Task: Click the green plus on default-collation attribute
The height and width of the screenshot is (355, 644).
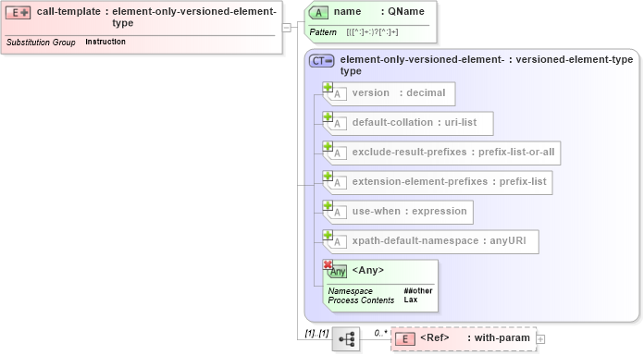Action: click(x=328, y=116)
